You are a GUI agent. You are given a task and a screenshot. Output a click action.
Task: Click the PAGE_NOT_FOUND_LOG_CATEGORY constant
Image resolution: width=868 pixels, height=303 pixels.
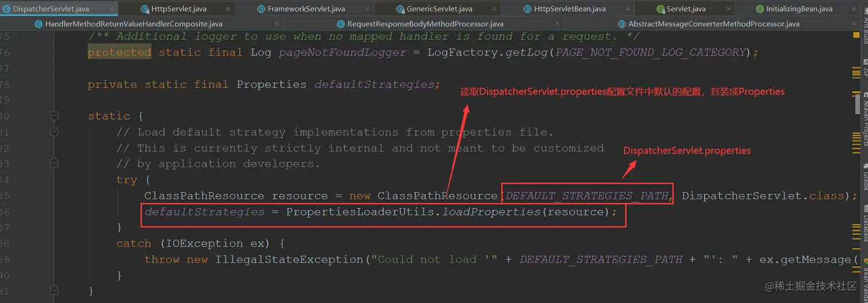(x=651, y=52)
